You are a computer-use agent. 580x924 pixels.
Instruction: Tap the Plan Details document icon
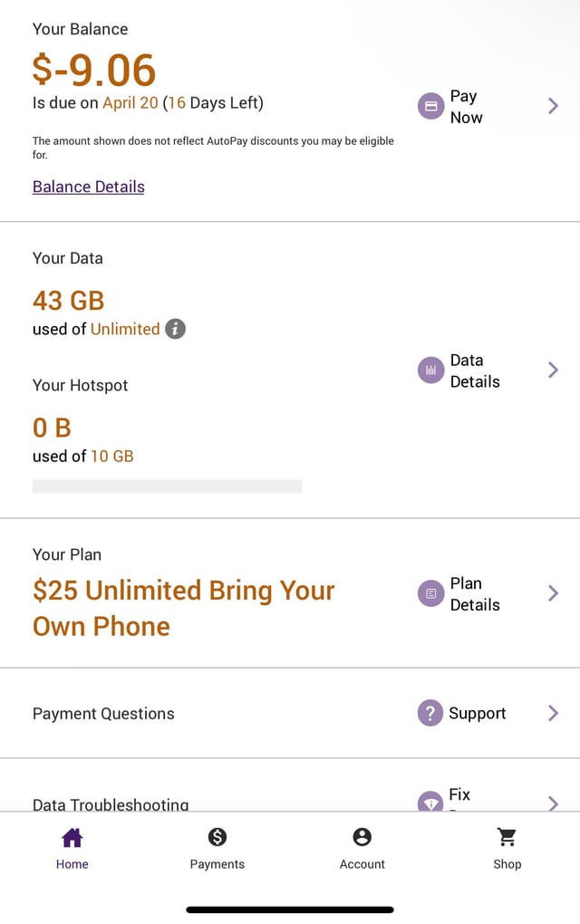click(430, 593)
